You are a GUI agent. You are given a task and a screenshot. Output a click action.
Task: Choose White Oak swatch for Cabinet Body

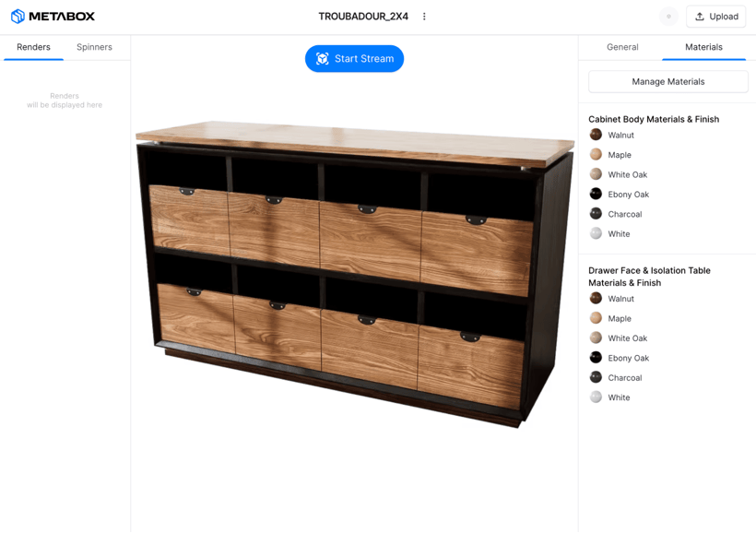tap(596, 174)
